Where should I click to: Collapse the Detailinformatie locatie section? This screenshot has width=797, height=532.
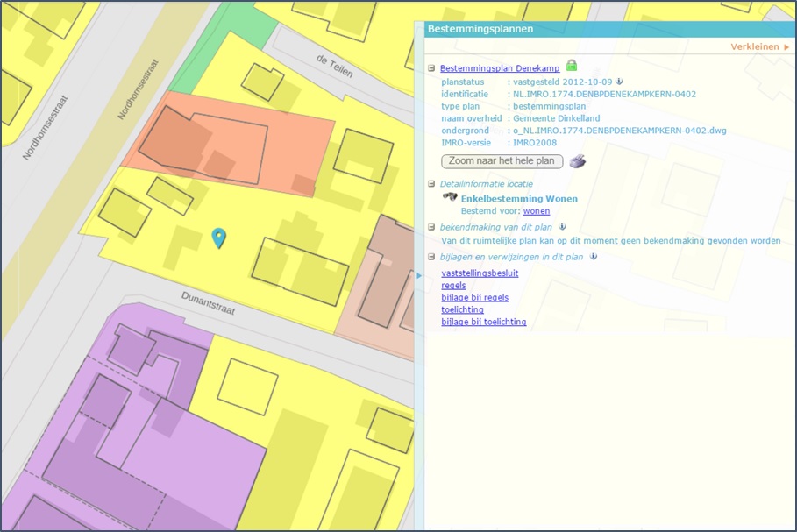(x=431, y=184)
